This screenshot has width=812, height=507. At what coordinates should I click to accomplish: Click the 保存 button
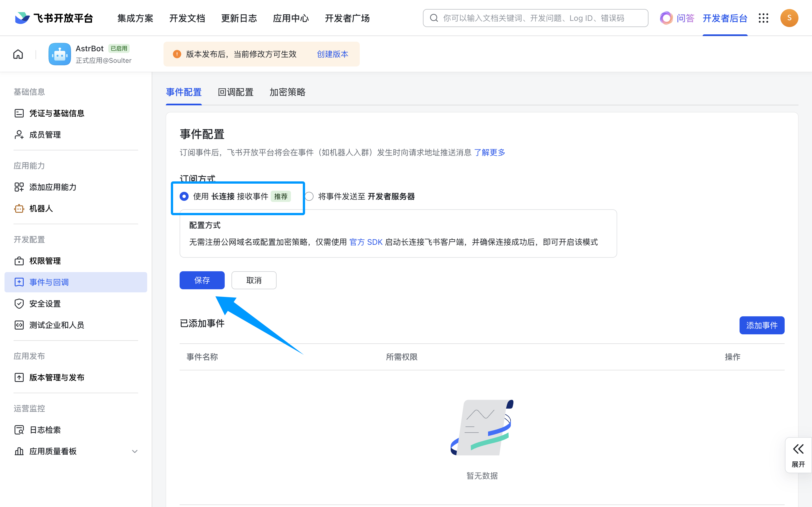[x=202, y=280]
